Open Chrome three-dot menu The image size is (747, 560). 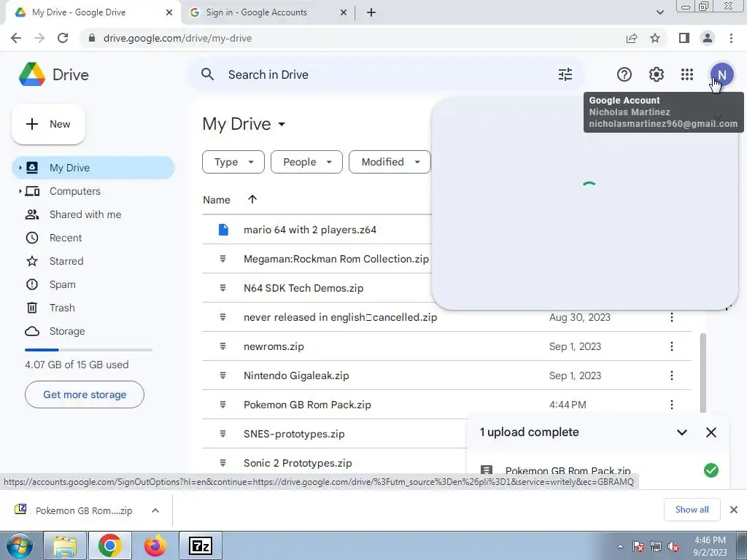(731, 38)
